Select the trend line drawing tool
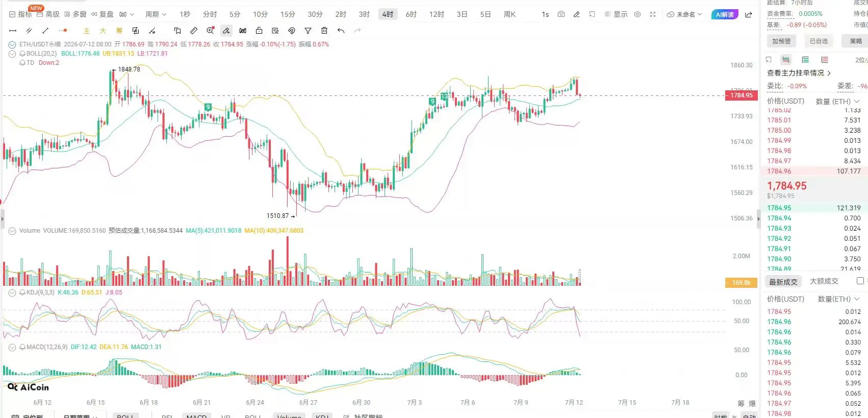The image size is (868, 418). [x=45, y=31]
